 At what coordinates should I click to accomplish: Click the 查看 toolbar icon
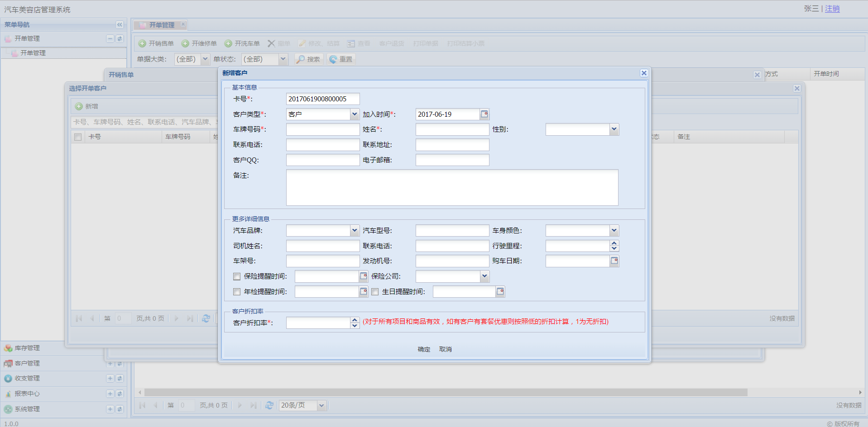tap(359, 43)
